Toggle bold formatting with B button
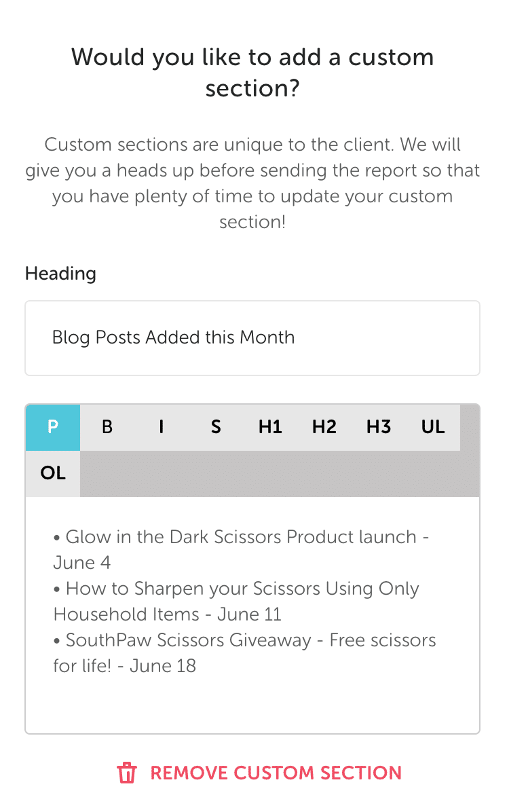The width and height of the screenshot is (509, 812). coord(107,428)
